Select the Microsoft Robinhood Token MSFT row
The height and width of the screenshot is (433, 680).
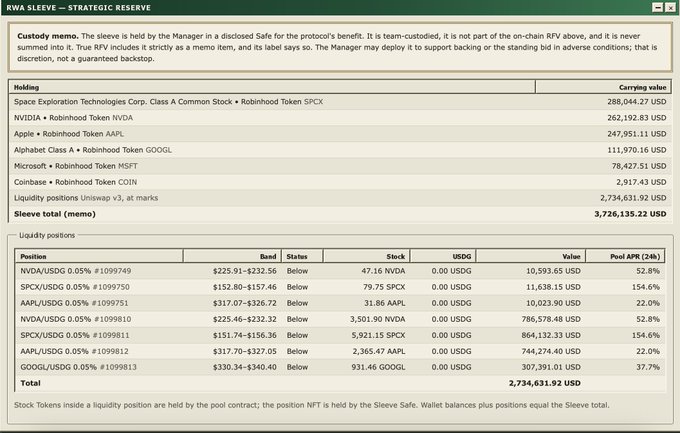pyautogui.click(x=340, y=166)
